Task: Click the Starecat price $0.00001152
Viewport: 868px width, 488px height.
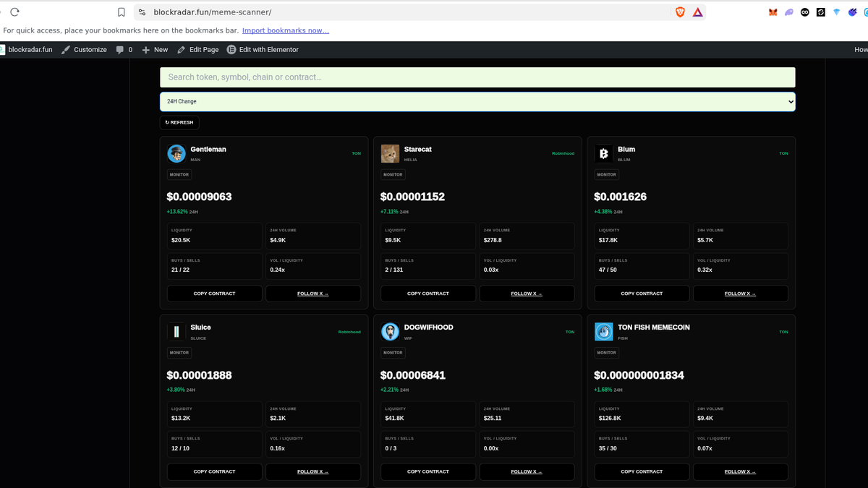Action: tap(412, 197)
